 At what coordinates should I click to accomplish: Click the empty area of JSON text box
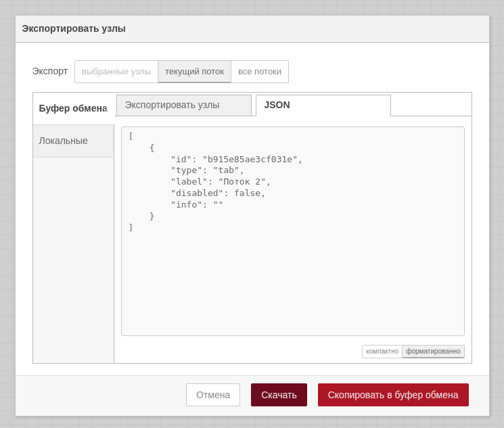click(x=292, y=284)
